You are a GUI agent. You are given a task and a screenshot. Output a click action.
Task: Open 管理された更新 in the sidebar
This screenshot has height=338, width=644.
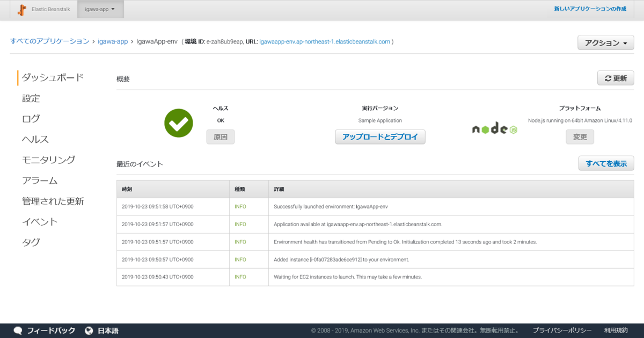pos(53,202)
